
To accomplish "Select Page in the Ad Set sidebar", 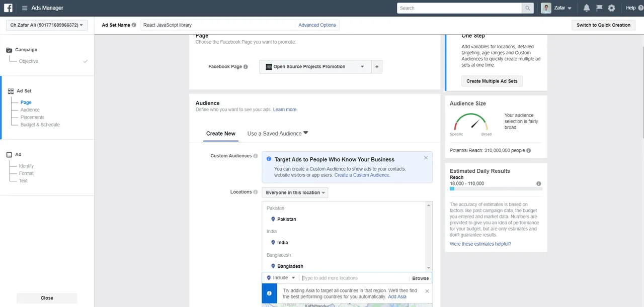I will (26, 103).
